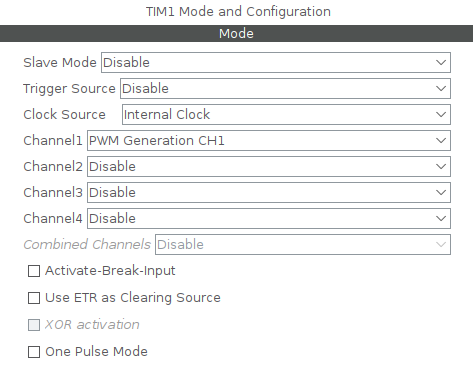Click the Combined Channels chevron arrow

pos(441,244)
